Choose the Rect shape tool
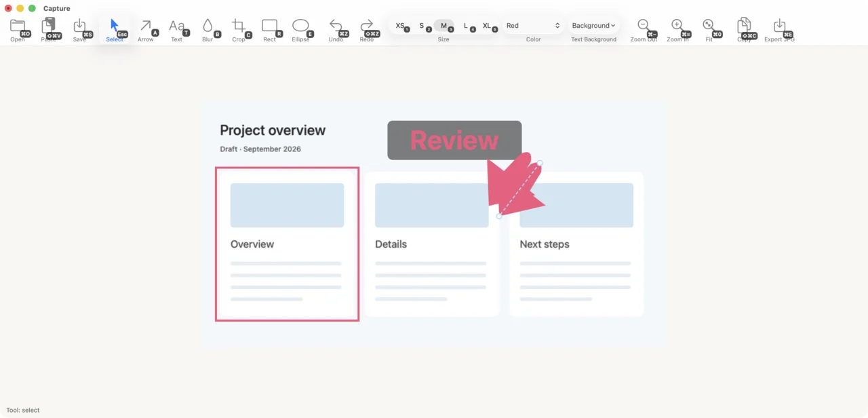 tap(270, 29)
